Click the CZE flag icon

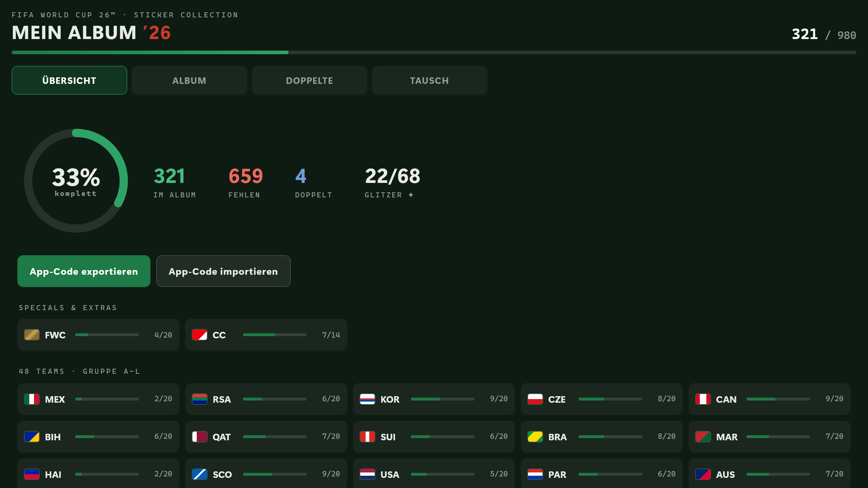[535, 399]
